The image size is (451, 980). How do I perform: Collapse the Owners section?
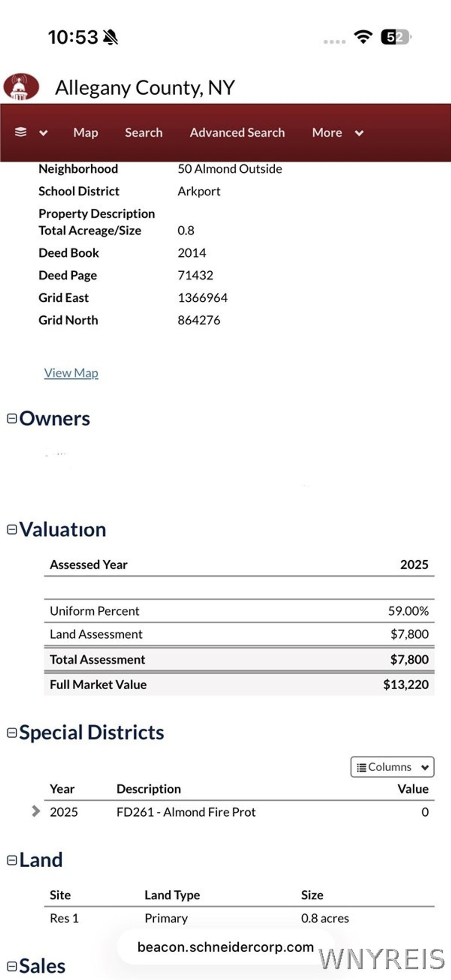point(12,418)
